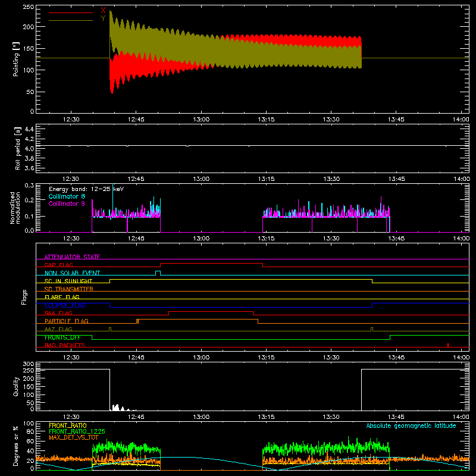Click the 'PARTICLE_FLAG' label
The image size is (476, 476).
(x=67, y=321)
